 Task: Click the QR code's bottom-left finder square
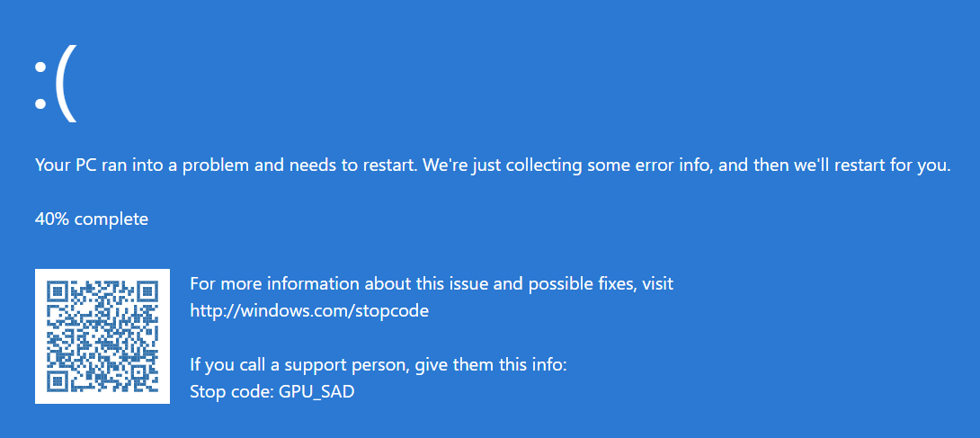pyautogui.click(x=58, y=381)
